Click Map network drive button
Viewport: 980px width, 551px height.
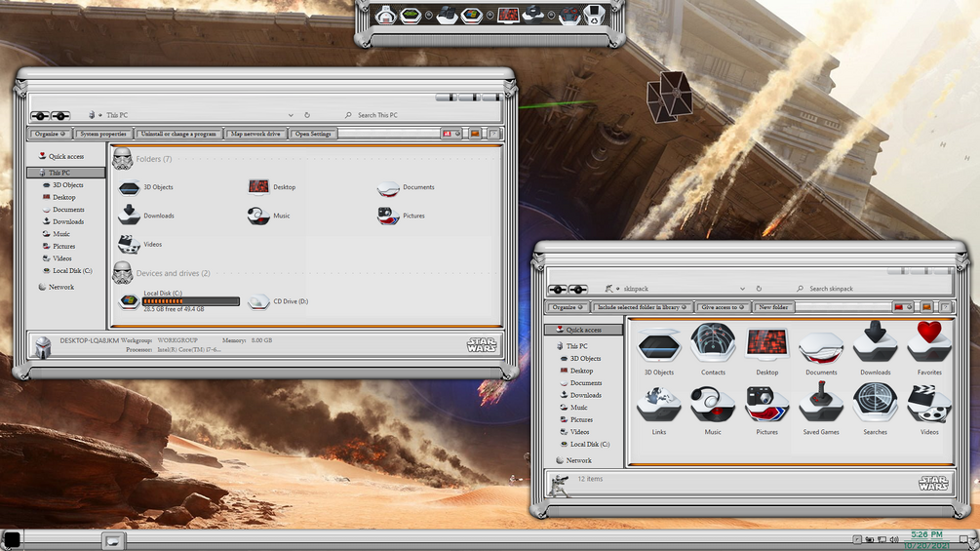pyautogui.click(x=255, y=134)
